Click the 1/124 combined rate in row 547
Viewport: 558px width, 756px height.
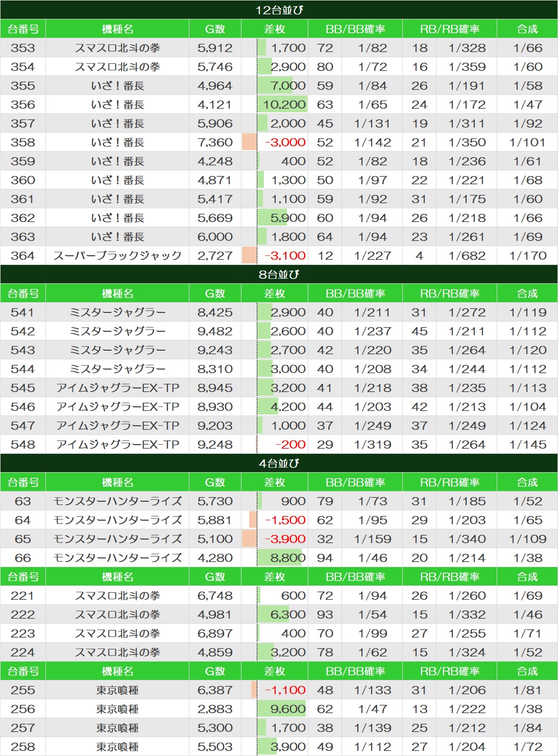click(528, 426)
